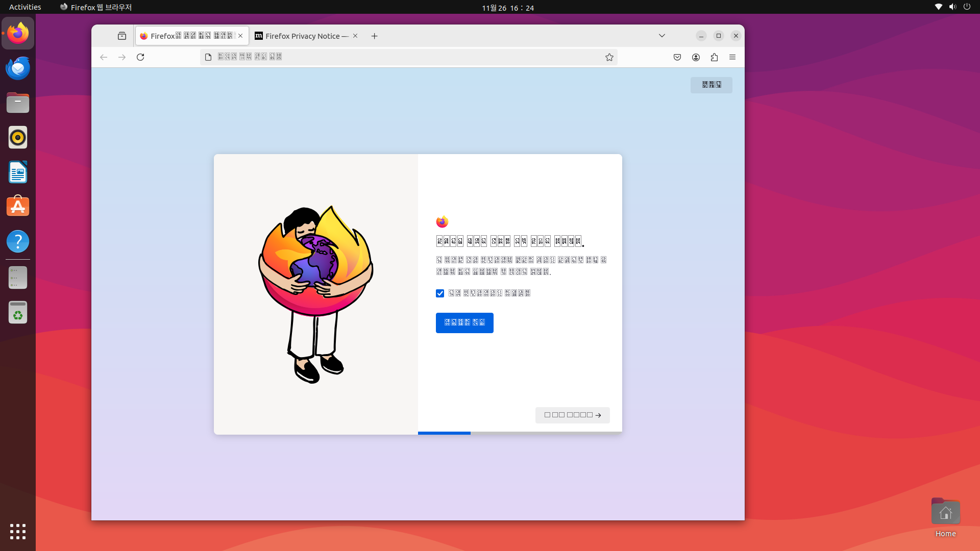The width and height of the screenshot is (980, 551).
Task: Switch to Firefox Privacy Notice tab
Action: tap(301, 36)
